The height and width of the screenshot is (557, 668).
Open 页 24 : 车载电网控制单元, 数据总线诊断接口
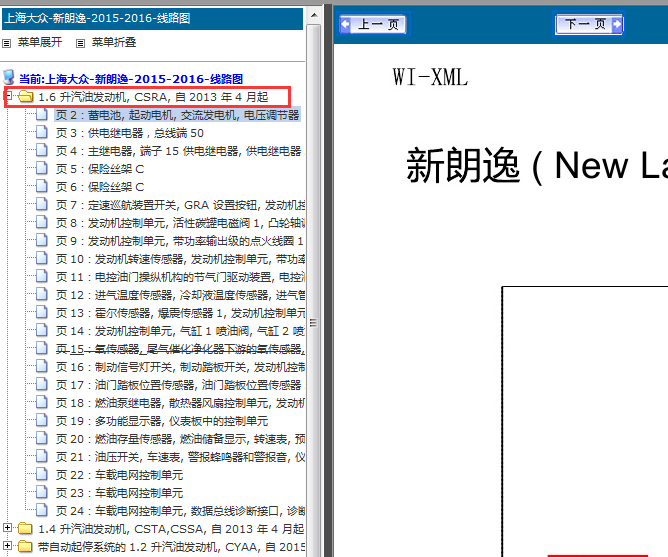click(179, 511)
